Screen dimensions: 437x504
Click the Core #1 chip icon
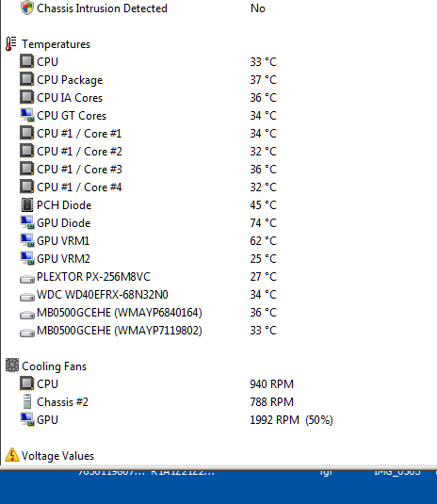coord(27,133)
